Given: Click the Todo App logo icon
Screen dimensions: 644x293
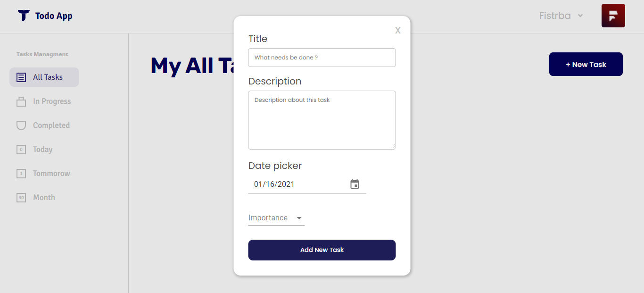Looking at the screenshot, I should click(24, 16).
